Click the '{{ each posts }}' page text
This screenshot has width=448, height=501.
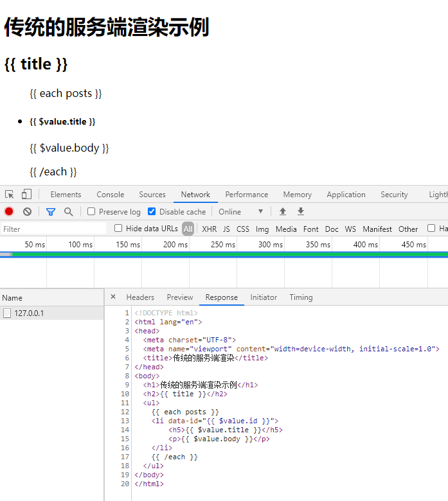pos(66,93)
